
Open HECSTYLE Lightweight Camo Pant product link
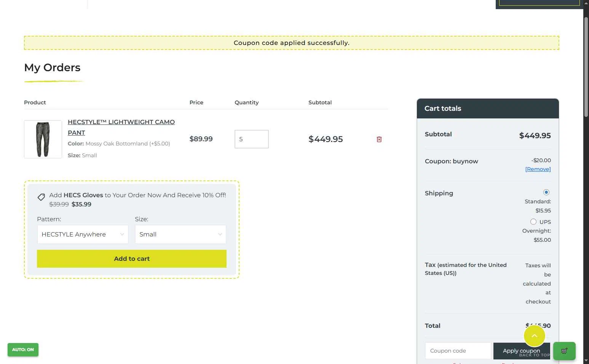tap(121, 127)
